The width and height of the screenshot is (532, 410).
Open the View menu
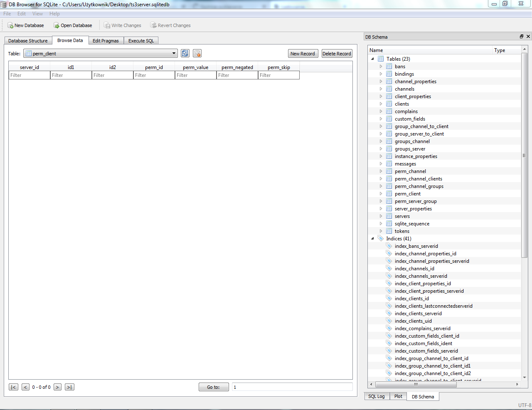coord(37,14)
